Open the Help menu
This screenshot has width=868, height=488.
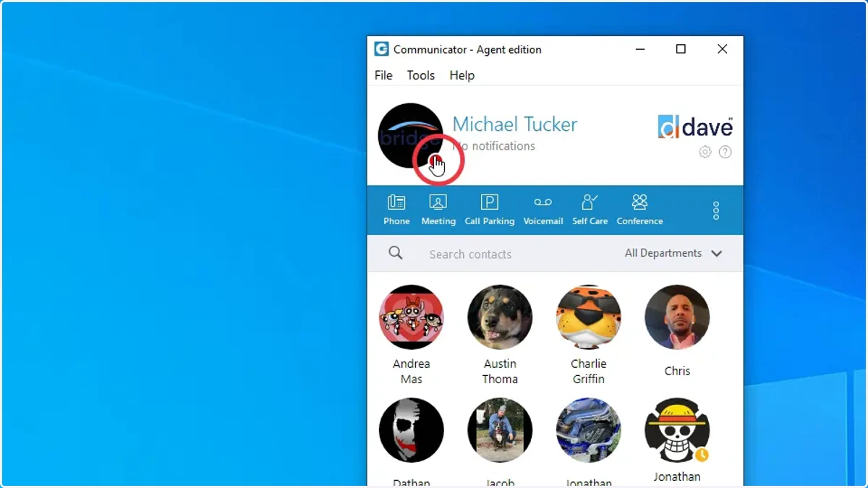[462, 75]
